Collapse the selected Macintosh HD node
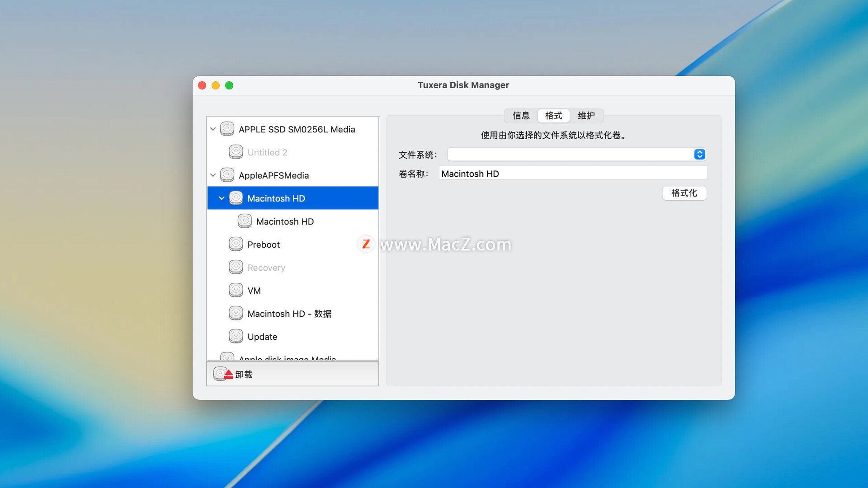 [x=222, y=198]
